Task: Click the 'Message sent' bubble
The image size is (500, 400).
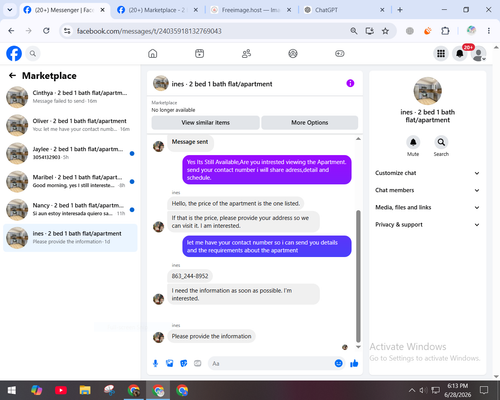Action: (190, 142)
